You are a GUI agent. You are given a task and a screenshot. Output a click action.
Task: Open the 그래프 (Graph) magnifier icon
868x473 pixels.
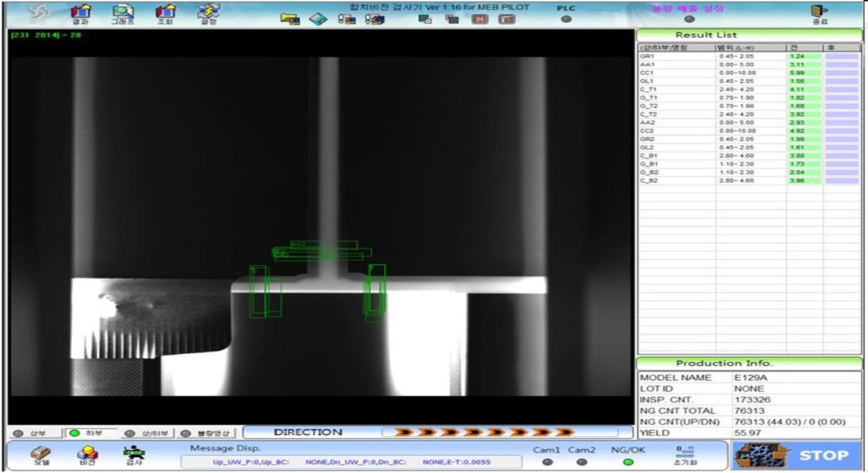click(x=122, y=13)
